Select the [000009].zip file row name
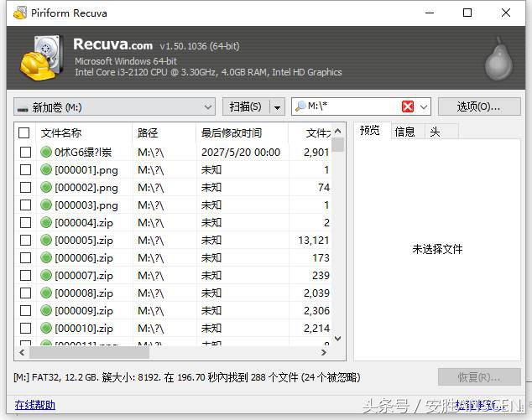The height and width of the screenshot is (420, 532). click(x=84, y=310)
